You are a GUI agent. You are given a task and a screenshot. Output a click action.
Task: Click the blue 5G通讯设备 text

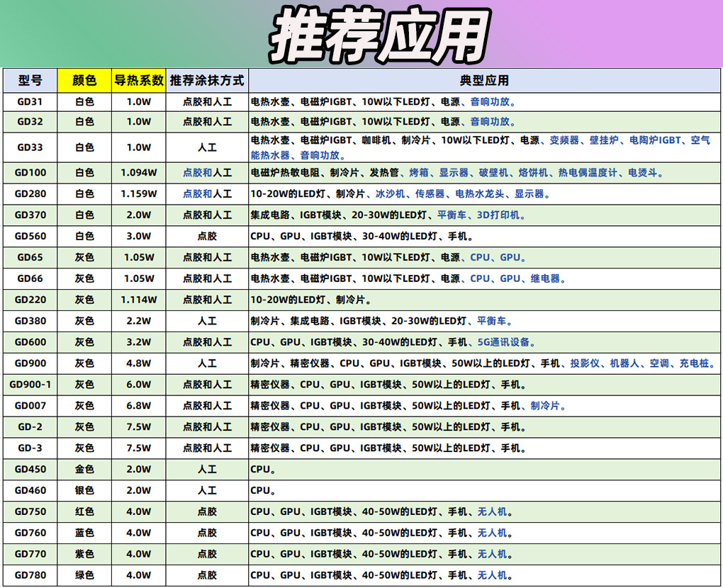click(x=503, y=342)
